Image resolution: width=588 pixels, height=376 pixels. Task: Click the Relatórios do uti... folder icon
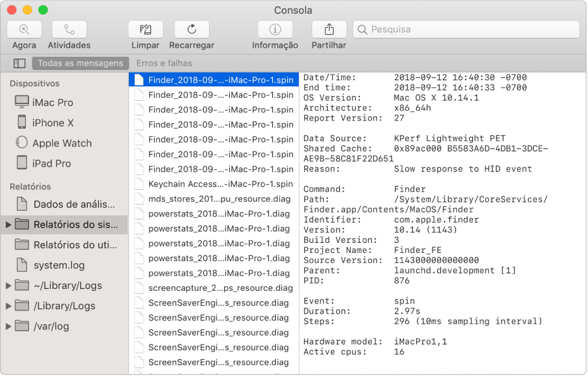[22, 244]
